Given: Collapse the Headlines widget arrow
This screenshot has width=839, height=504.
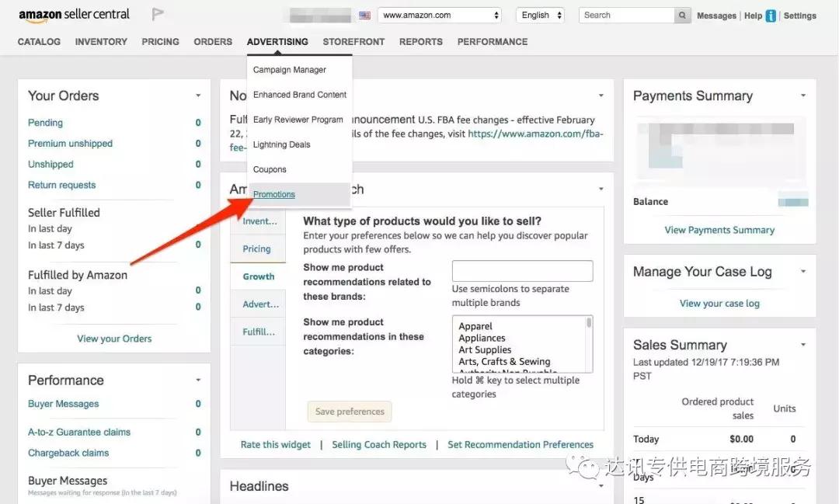Looking at the screenshot, I should pyautogui.click(x=601, y=486).
